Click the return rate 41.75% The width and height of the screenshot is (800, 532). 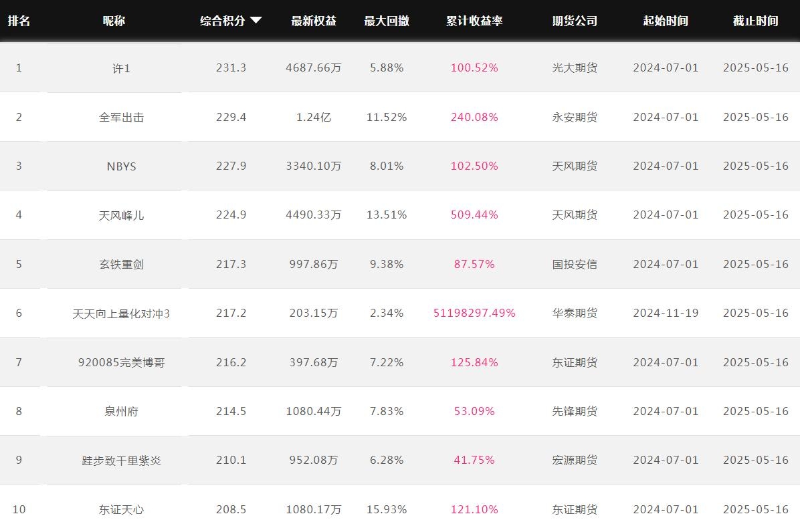474,460
